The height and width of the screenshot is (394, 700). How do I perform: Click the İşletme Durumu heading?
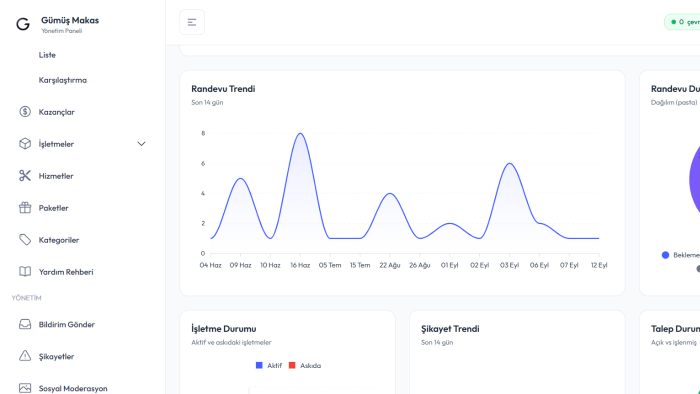point(224,329)
